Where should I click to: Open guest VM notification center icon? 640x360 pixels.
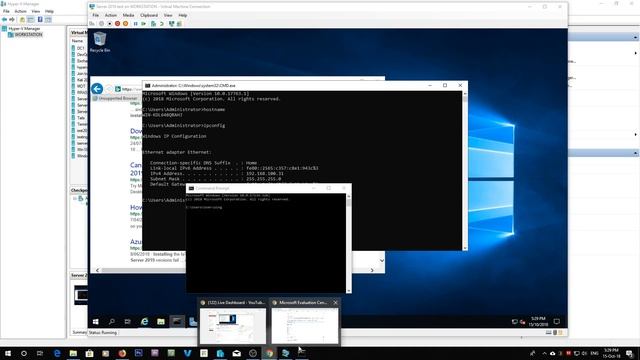click(x=556, y=322)
